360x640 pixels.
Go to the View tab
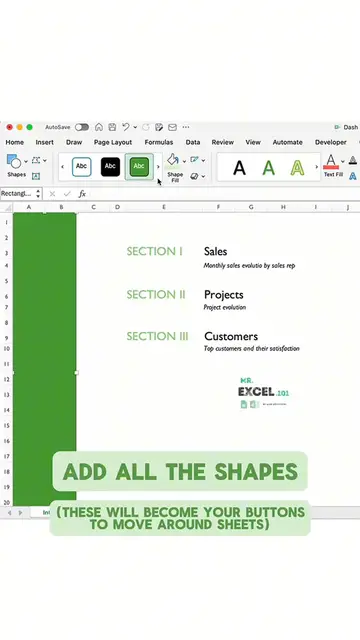(253, 142)
